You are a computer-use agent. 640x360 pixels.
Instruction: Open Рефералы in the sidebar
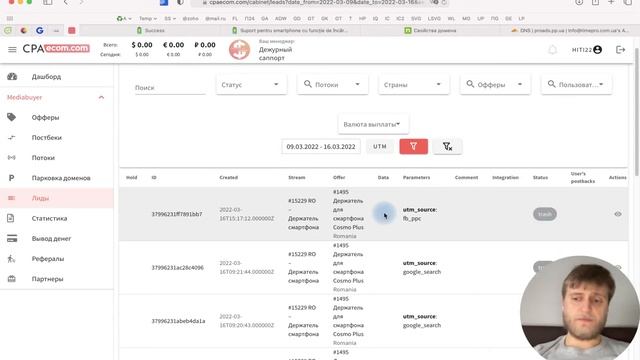pyautogui.click(x=57, y=259)
